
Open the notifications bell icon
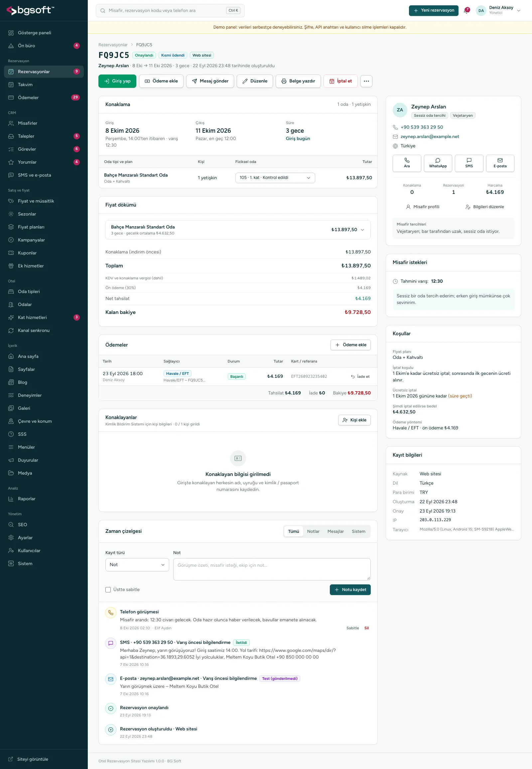point(467,10)
